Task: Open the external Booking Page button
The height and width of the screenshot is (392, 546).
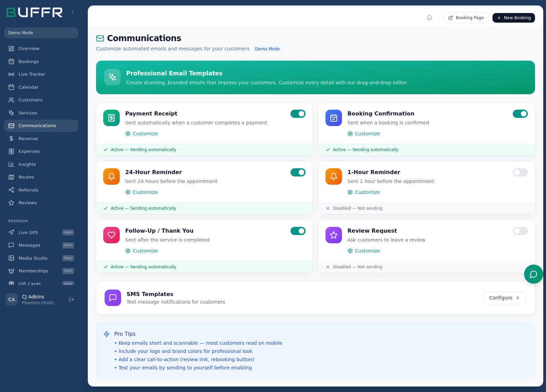Action: tap(466, 18)
